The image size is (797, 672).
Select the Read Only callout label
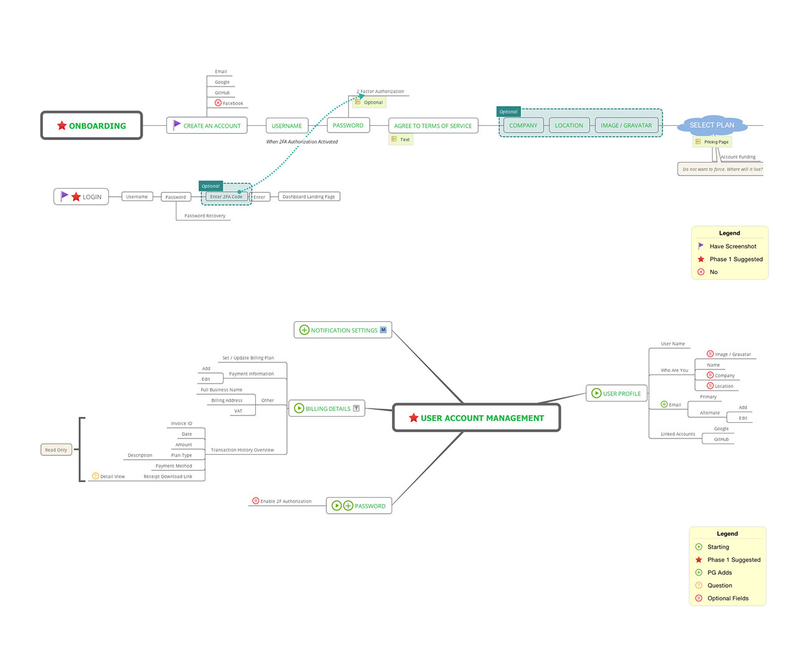pyautogui.click(x=56, y=450)
